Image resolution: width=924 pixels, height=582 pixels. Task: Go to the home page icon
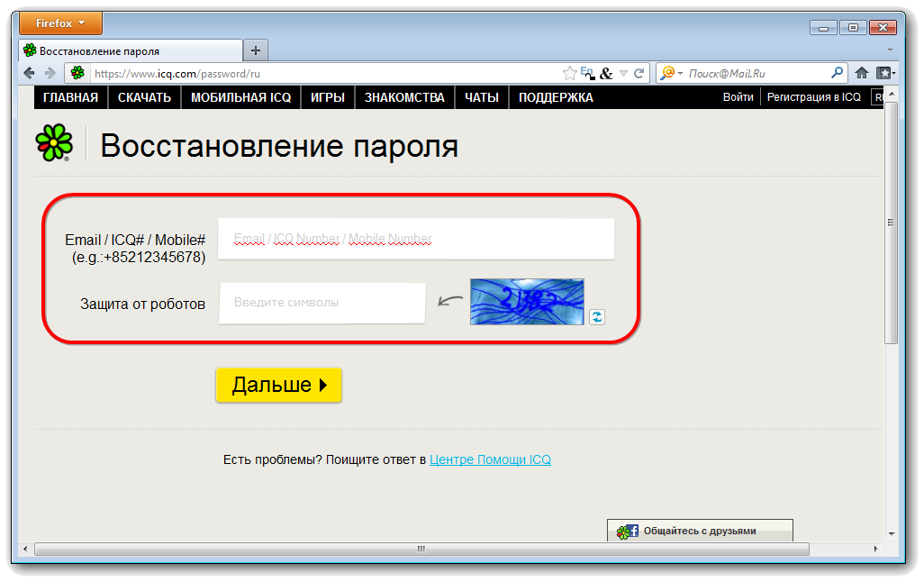(862, 73)
